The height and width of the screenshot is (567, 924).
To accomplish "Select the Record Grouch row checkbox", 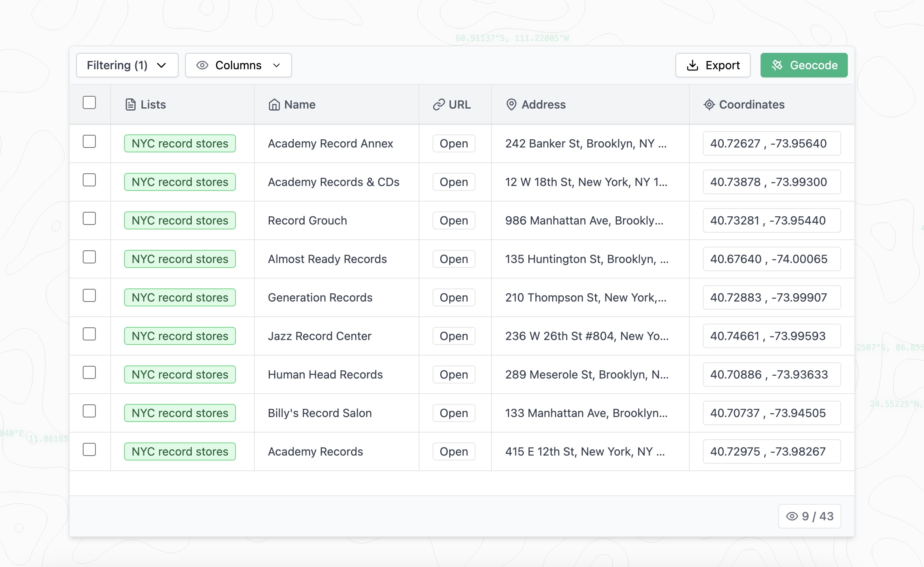I will point(89,218).
